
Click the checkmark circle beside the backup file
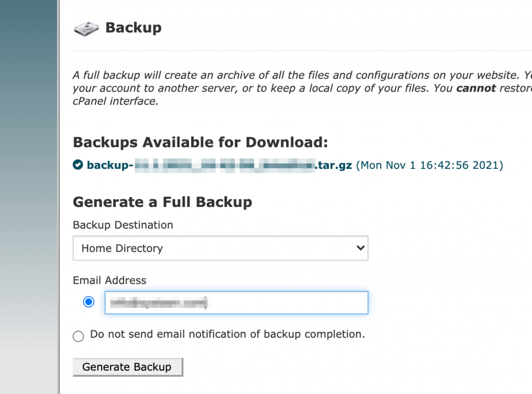pos(78,165)
